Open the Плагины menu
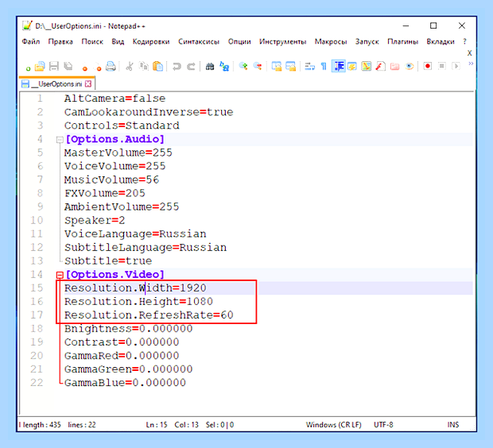The height and width of the screenshot is (448, 493). click(x=403, y=41)
